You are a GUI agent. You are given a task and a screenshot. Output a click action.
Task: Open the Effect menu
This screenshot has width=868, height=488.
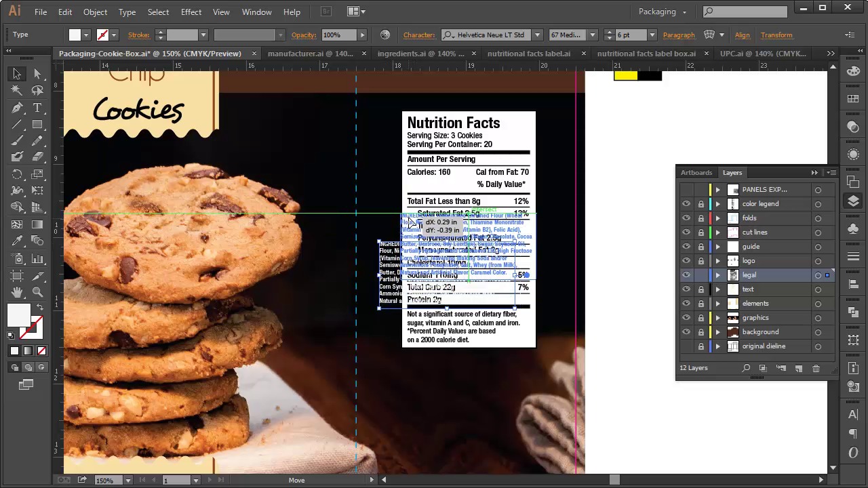click(x=191, y=12)
